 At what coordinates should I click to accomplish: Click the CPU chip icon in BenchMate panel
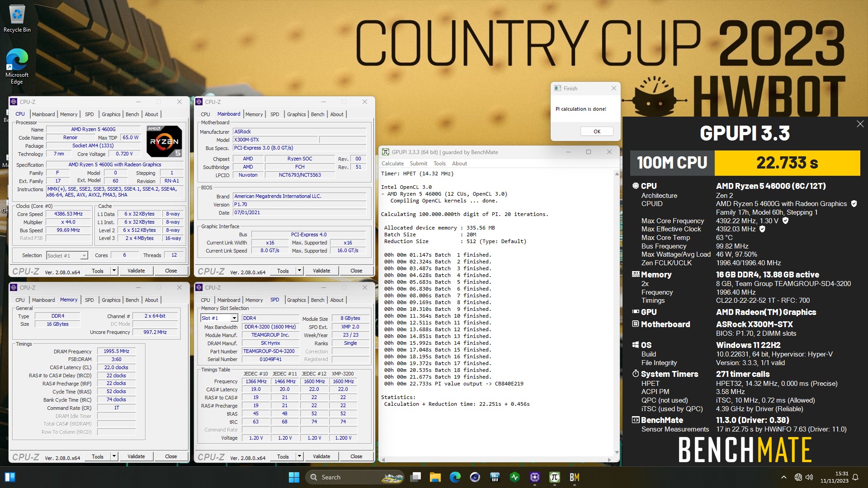635,186
